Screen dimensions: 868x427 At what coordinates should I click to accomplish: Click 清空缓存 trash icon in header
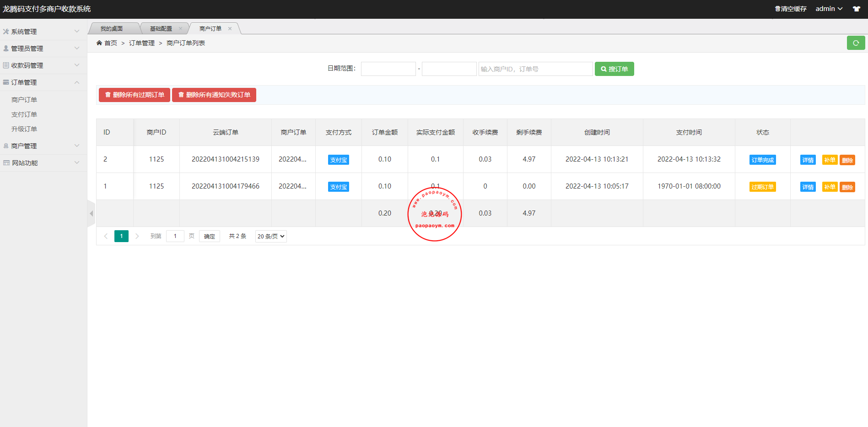(777, 9)
